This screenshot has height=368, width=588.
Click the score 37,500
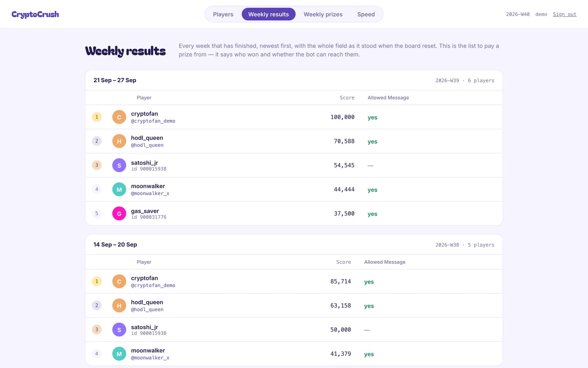point(344,213)
